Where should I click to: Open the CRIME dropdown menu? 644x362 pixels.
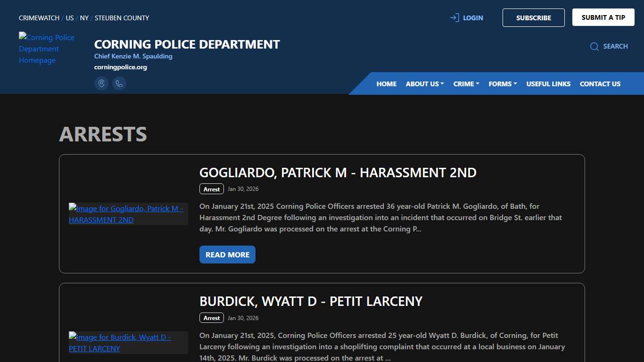tap(466, 83)
